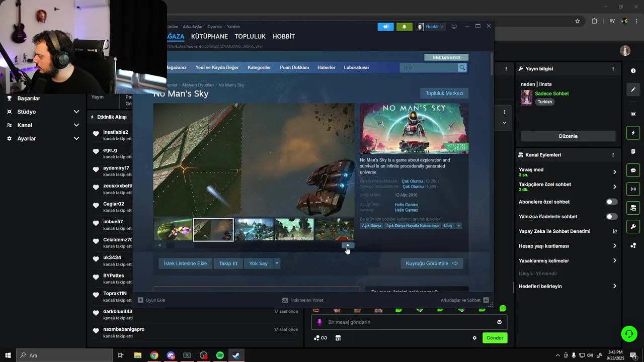Open Spotify from the taskbar
The height and width of the screenshot is (362, 644).
point(220,355)
